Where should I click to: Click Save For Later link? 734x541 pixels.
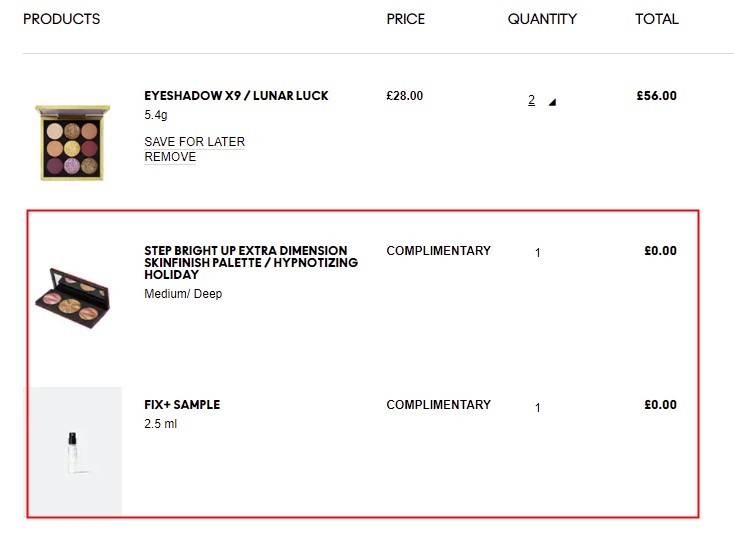click(x=194, y=142)
